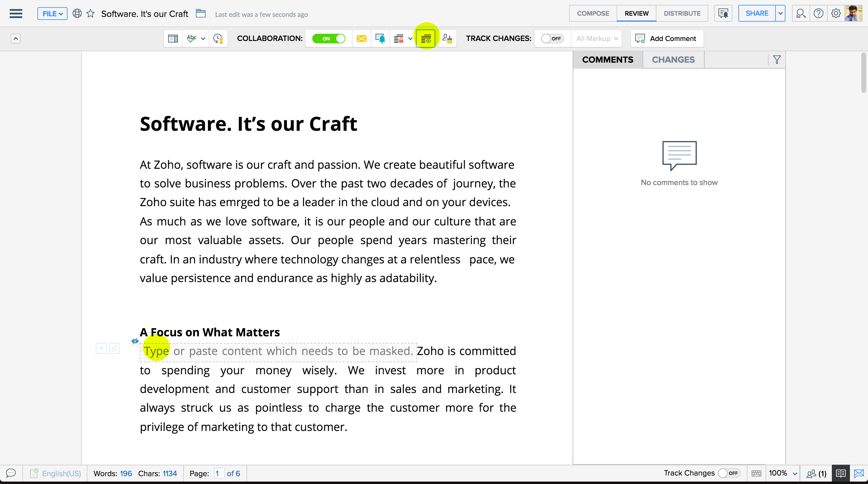Turn off the Collaboration toggle
Viewport: 868px width, 484px height.
click(329, 39)
